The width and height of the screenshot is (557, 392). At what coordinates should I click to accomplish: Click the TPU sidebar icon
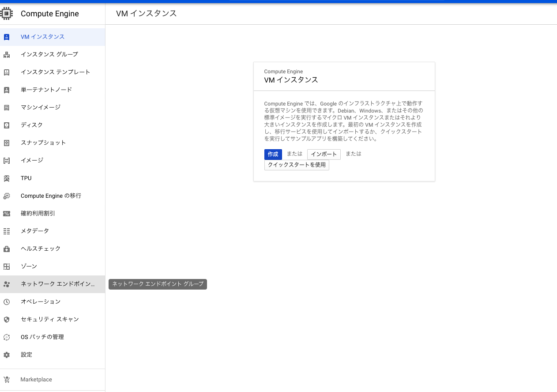pos(7,178)
